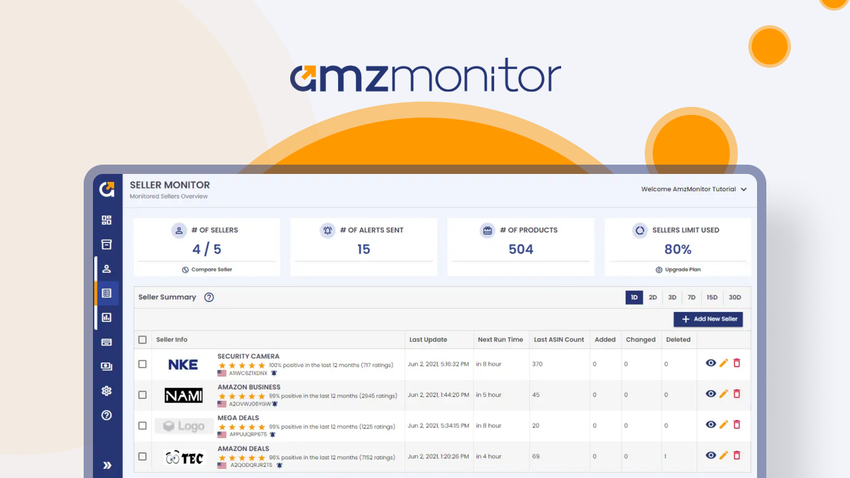Click the TEC seller logo thumbnail
Viewport: 850px width, 478px height.
click(x=184, y=458)
